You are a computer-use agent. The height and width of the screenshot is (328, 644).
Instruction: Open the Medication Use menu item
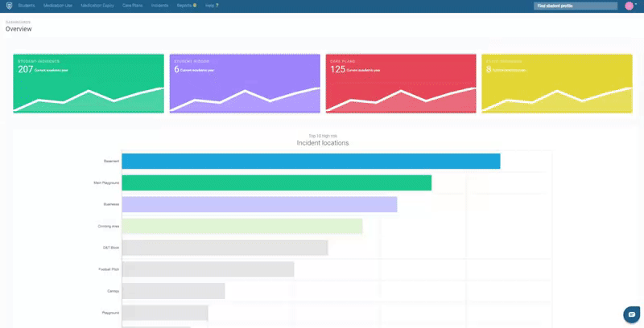pos(58,6)
